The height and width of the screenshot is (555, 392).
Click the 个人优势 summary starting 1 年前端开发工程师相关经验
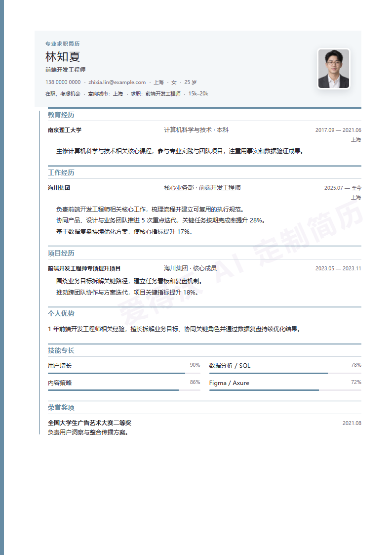[175, 329]
